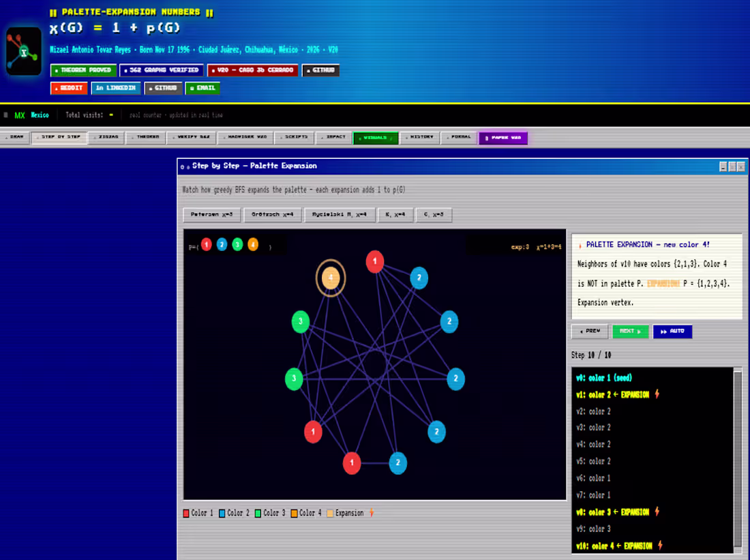Open the GitHub badge beside LinkedIn
Image resolution: width=750 pixels, height=560 pixels.
pos(163,88)
